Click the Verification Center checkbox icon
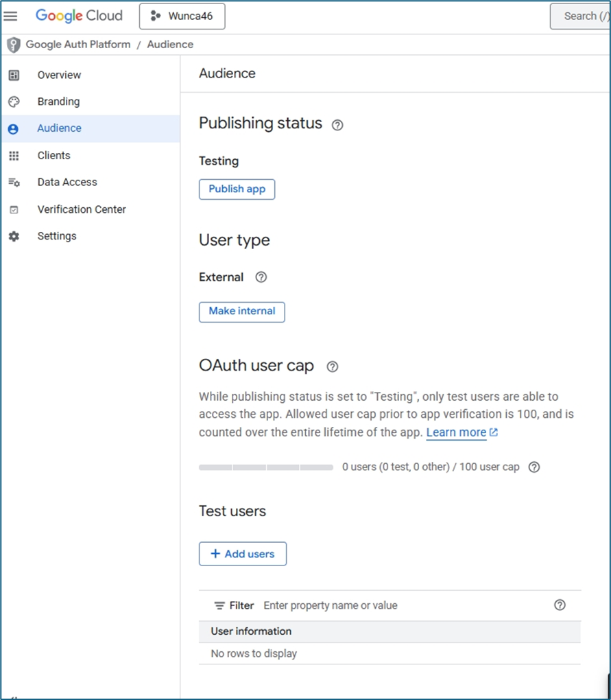The height and width of the screenshot is (700, 611). [x=14, y=210]
